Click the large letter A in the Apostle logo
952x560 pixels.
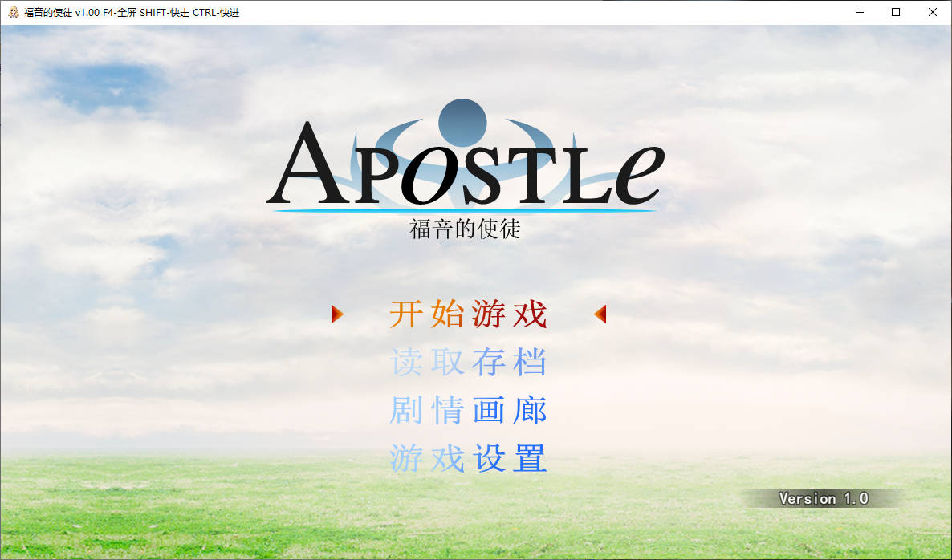click(x=307, y=167)
